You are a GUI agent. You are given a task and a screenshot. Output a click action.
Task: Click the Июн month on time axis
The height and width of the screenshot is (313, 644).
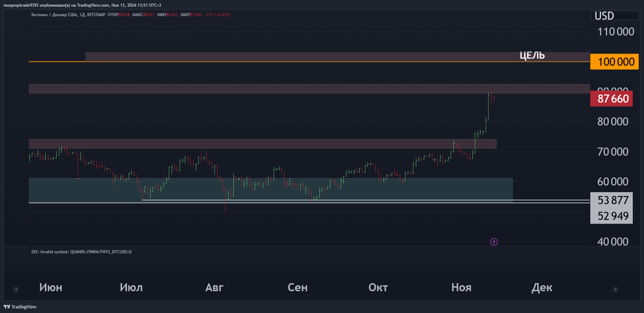(x=51, y=288)
